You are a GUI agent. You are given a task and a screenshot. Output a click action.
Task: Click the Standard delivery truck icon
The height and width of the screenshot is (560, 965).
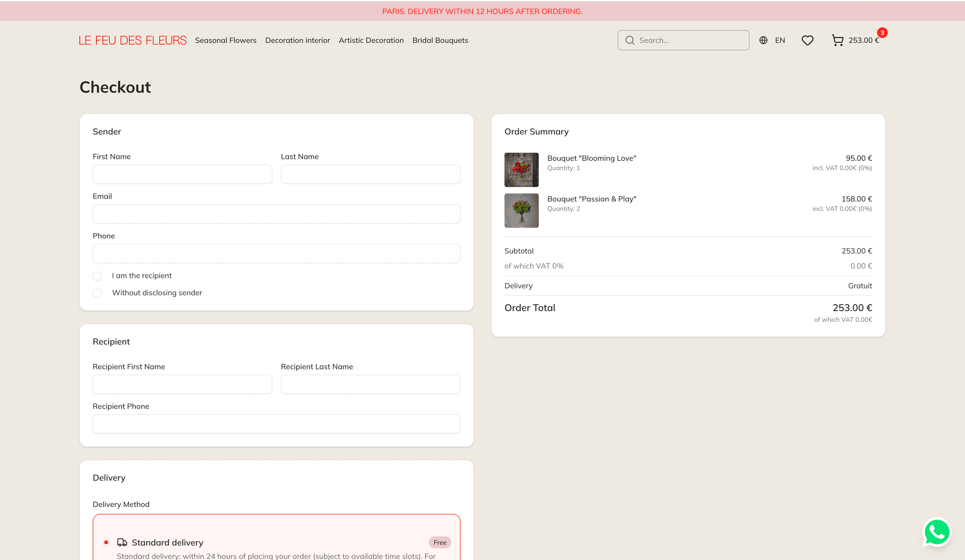(122, 542)
